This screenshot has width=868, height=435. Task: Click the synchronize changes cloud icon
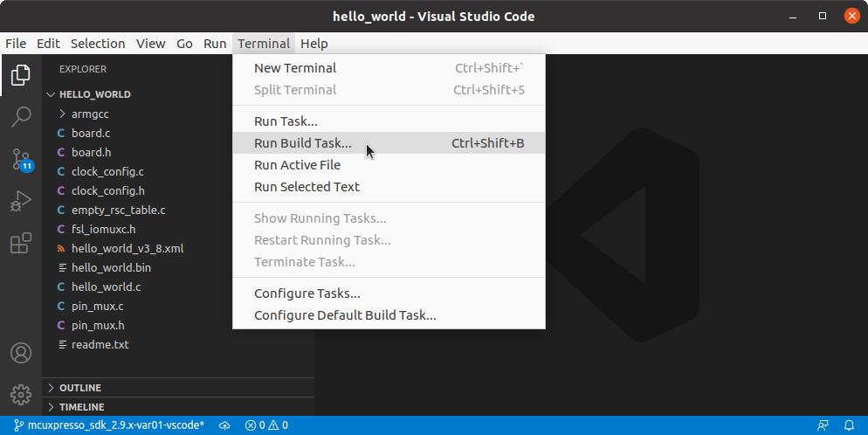click(224, 425)
